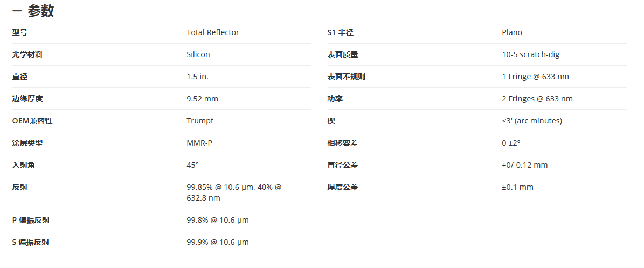Click the Trumpf OEM compatibility value
644x268 pixels.
point(200,121)
